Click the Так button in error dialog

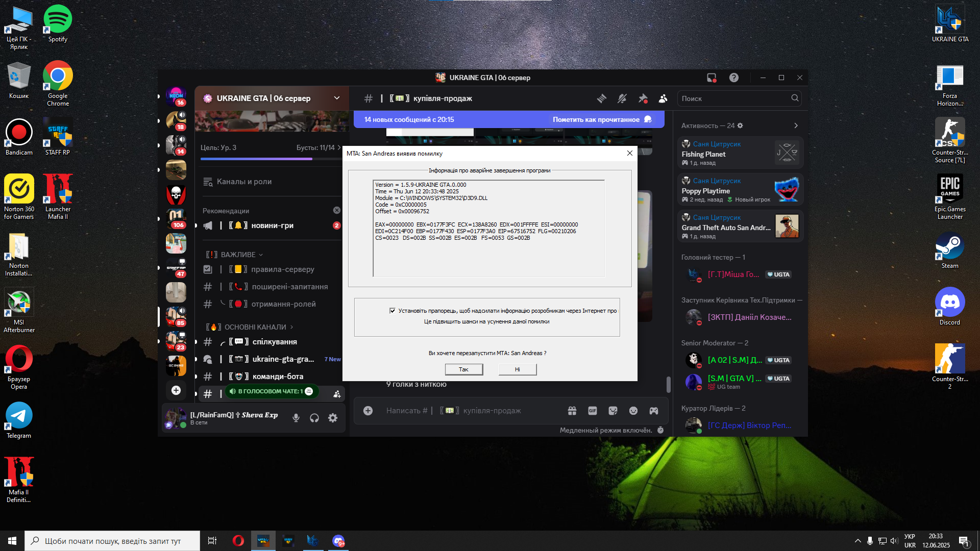pyautogui.click(x=463, y=369)
